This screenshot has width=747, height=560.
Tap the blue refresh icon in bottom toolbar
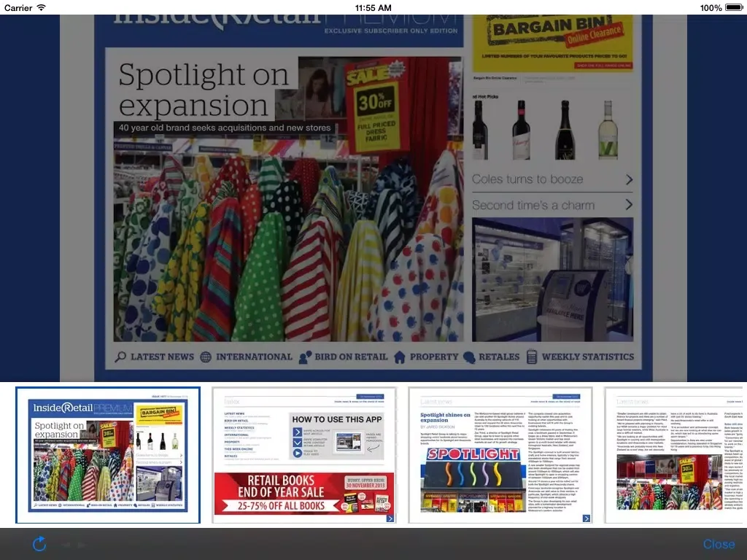coord(39,544)
